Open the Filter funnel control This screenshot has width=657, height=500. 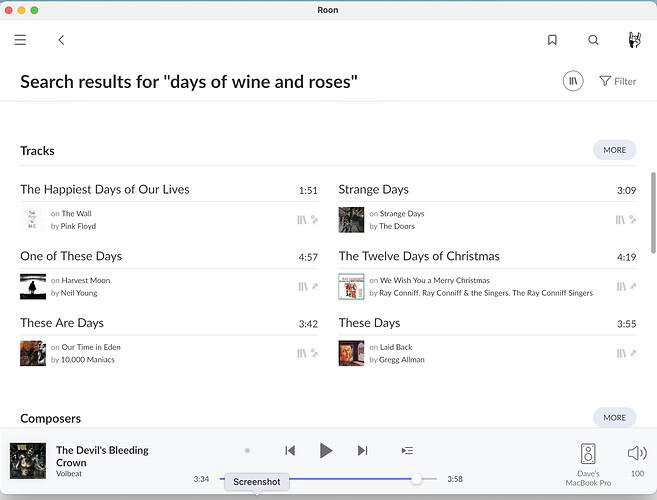pos(618,81)
